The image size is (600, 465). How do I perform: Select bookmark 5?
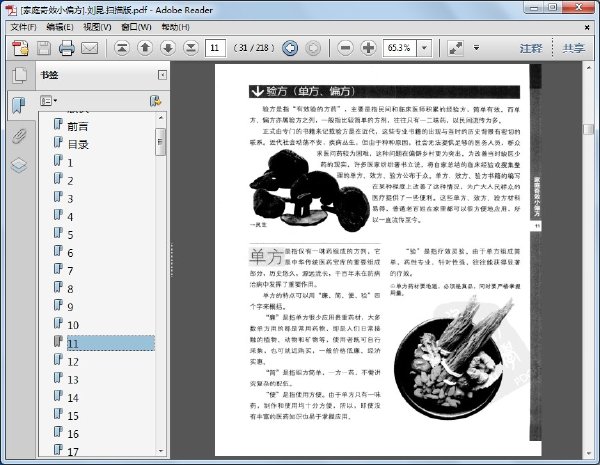(x=70, y=235)
